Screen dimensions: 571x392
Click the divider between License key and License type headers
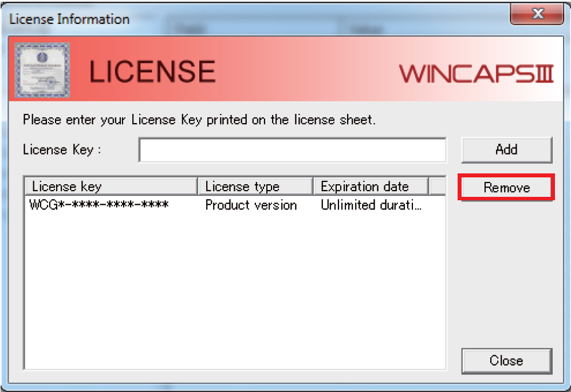pos(198,187)
